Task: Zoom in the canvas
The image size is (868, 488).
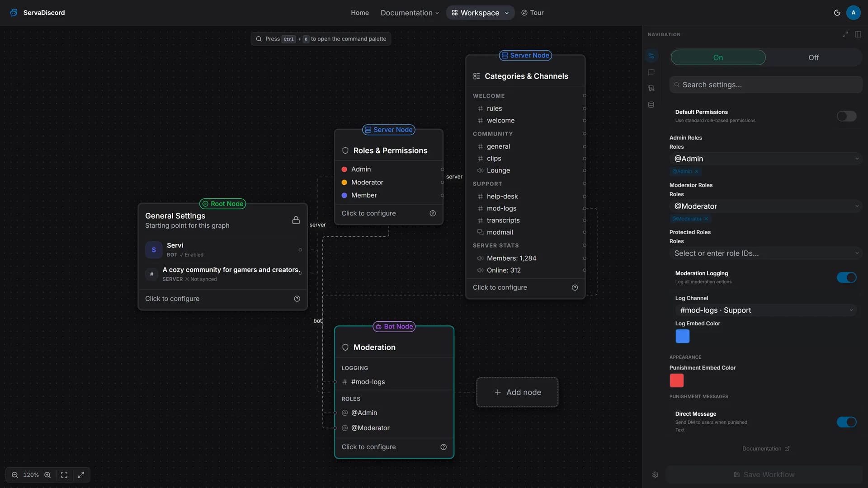Action: [x=47, y=475]
